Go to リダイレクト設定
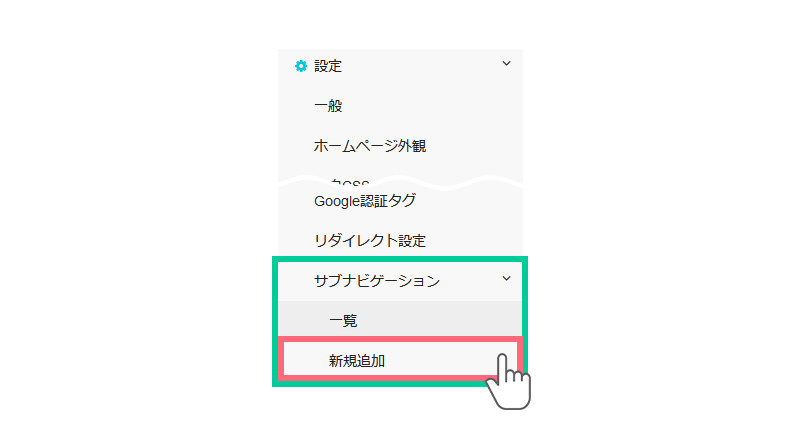The image size is (800, 448). tap(369, 240)
